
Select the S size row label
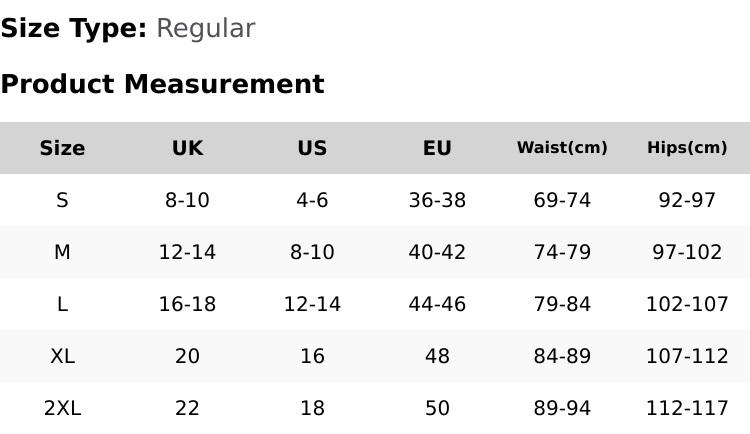pyautogui.click(x=62, y=200)
